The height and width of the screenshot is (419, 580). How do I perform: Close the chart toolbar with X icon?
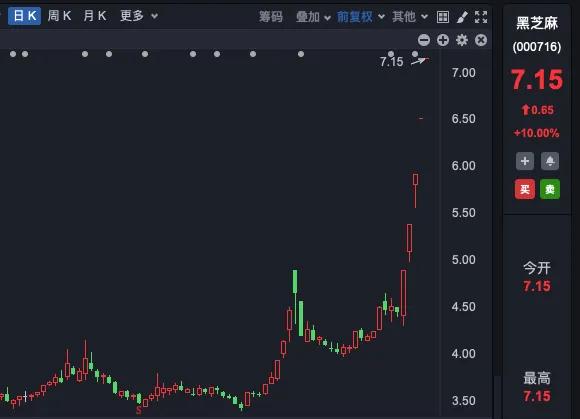481,40
